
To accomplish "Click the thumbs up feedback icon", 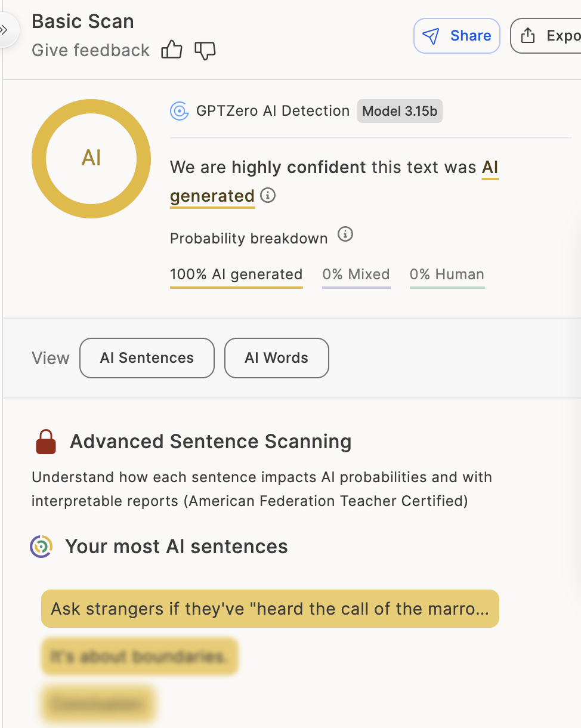I will tap(172, 50).
